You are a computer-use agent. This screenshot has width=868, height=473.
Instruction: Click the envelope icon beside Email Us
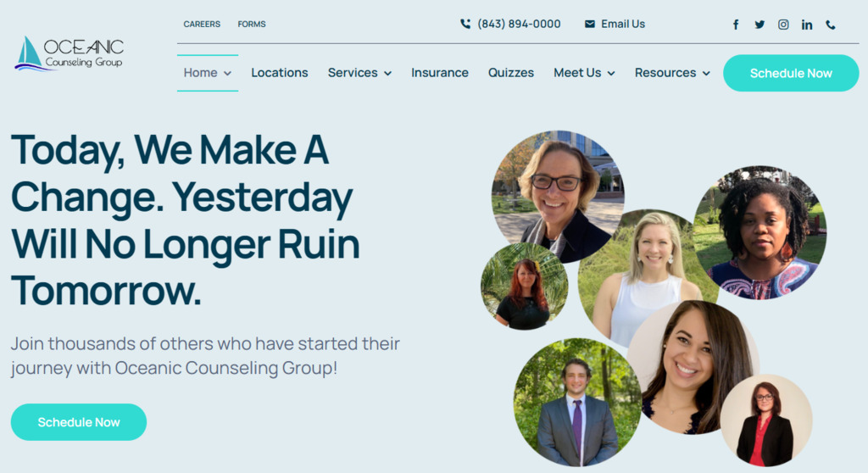590,24
